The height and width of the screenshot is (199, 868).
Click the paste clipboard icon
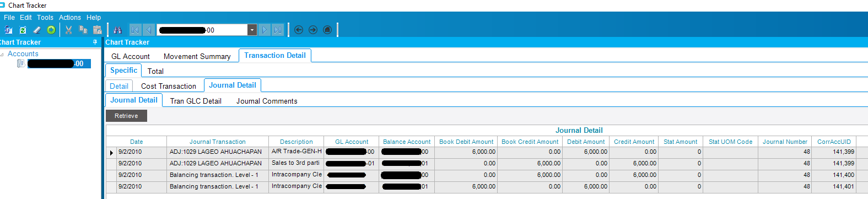98,30
